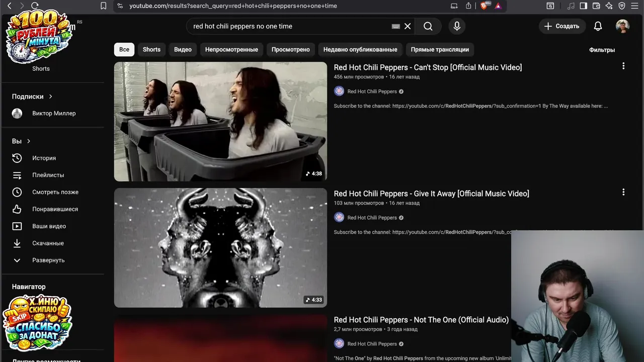Open more options for Give It Away video
The height and width of the screenshot is (362, 644).
[623, 192]
